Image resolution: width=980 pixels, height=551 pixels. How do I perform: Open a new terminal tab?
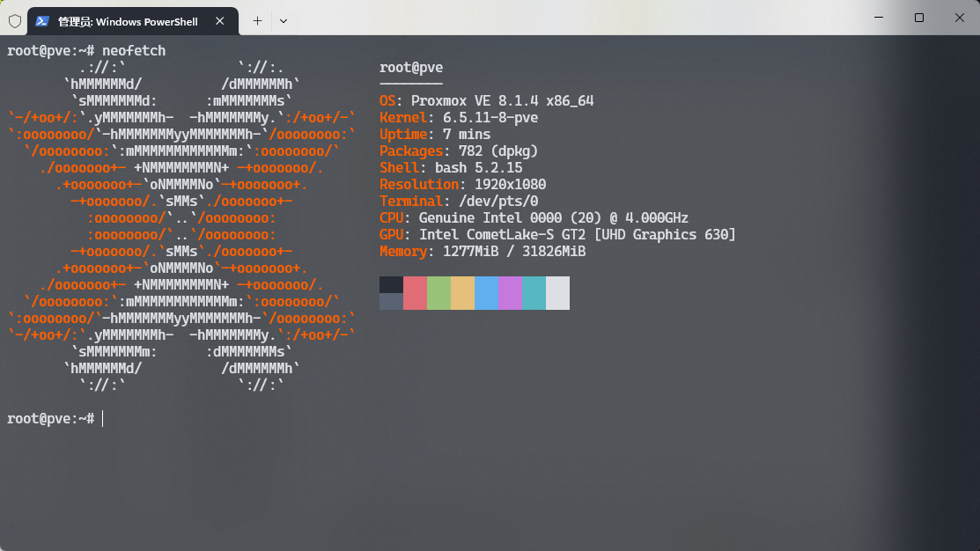click(257, 20)
